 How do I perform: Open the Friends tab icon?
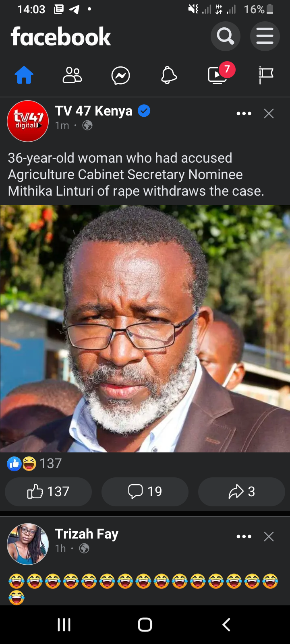[72, 75]
